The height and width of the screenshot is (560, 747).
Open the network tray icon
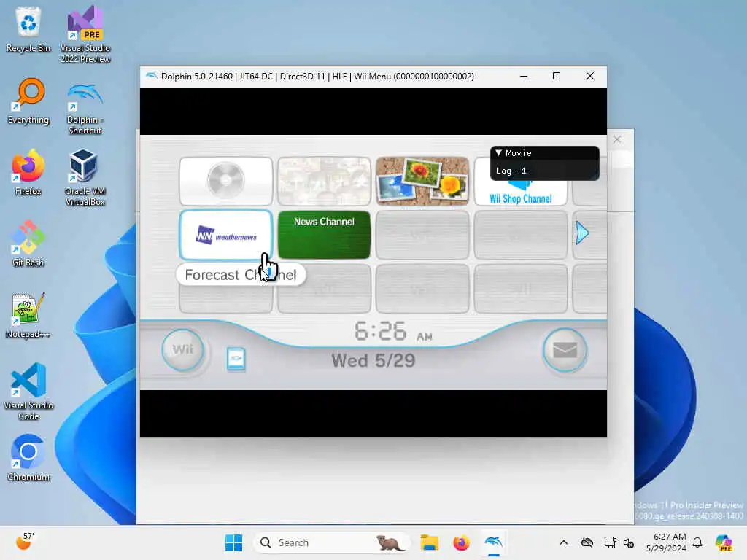click(x=610, y=542)
